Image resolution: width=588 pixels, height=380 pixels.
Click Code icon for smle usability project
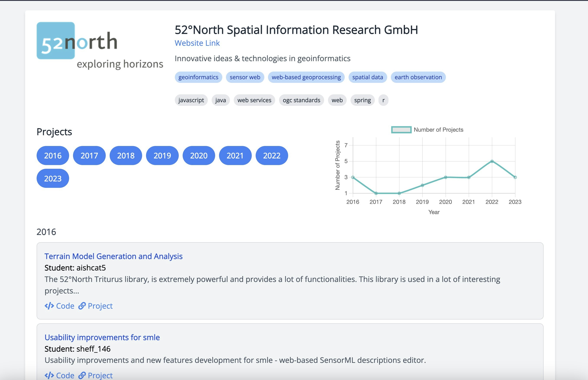(x=49, y=375)
